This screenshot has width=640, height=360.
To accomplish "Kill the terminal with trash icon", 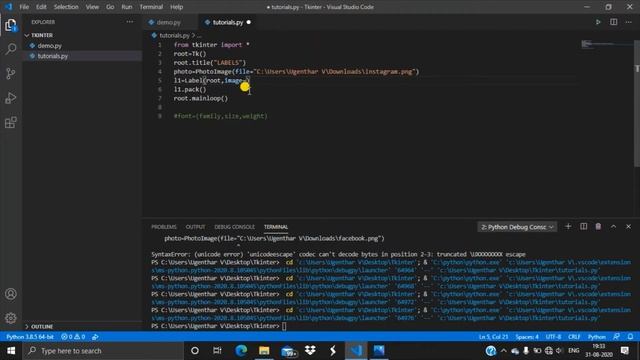I will click(598, 227).
